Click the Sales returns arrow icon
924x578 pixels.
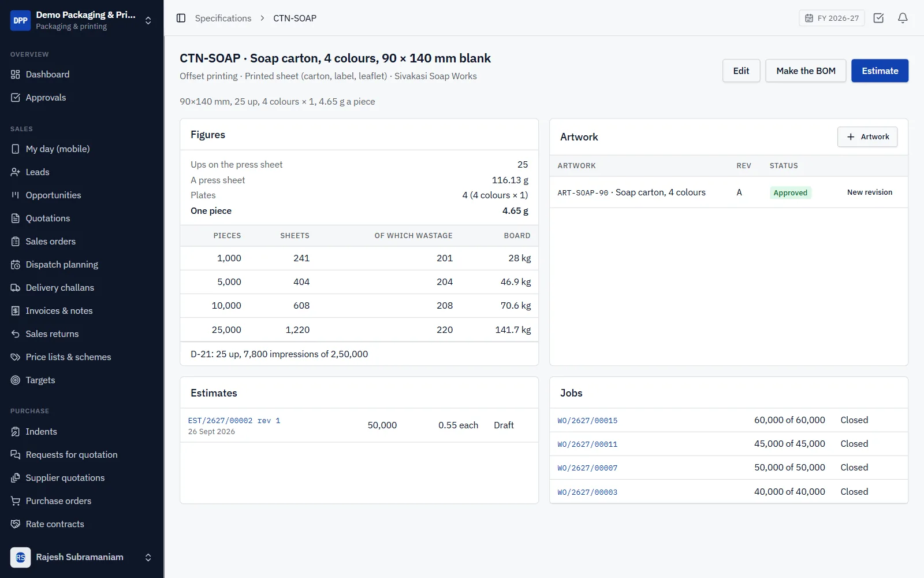coord(16,334)
